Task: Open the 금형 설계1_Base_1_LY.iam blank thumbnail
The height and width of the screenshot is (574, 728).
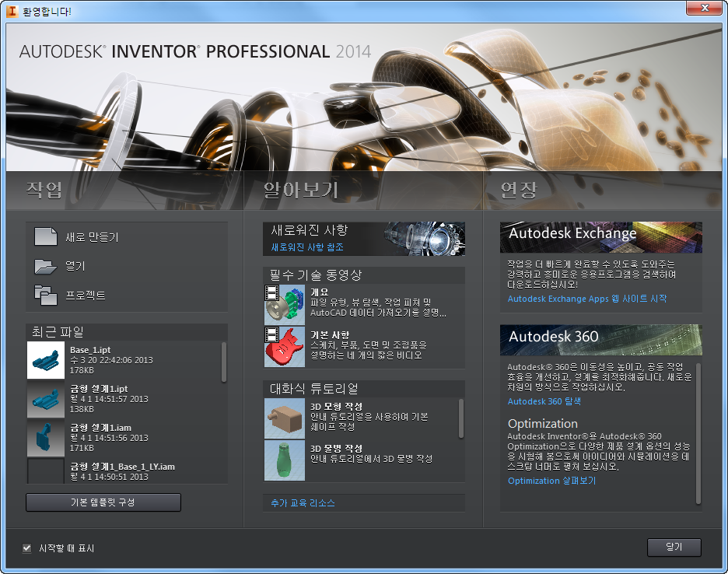Action: pyautogui.click(x=45, y=471)
